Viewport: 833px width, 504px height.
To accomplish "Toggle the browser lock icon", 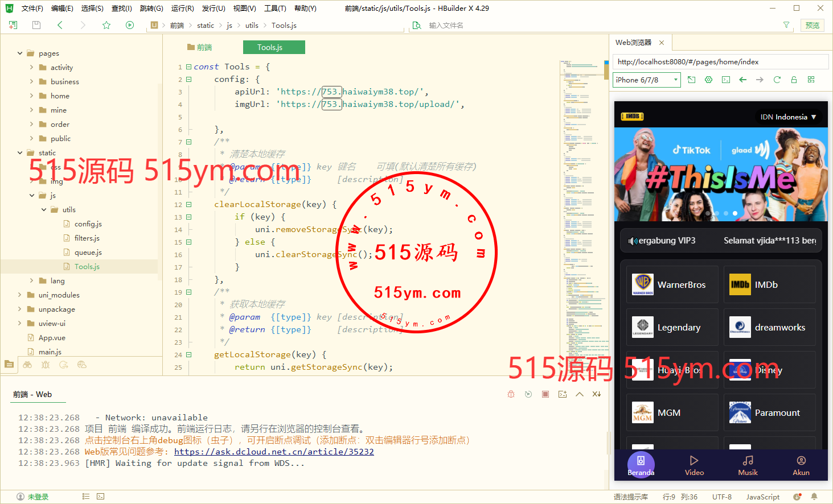I will coord(794,80).
